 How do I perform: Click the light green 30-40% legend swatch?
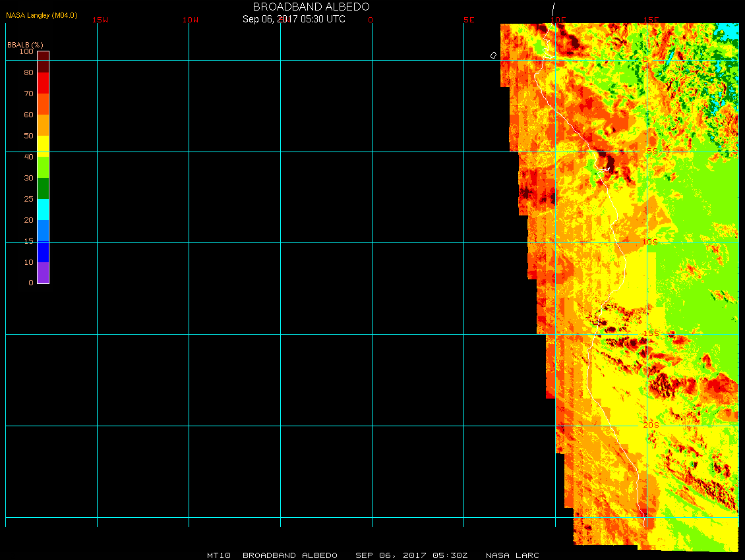(x=43, y=167)
